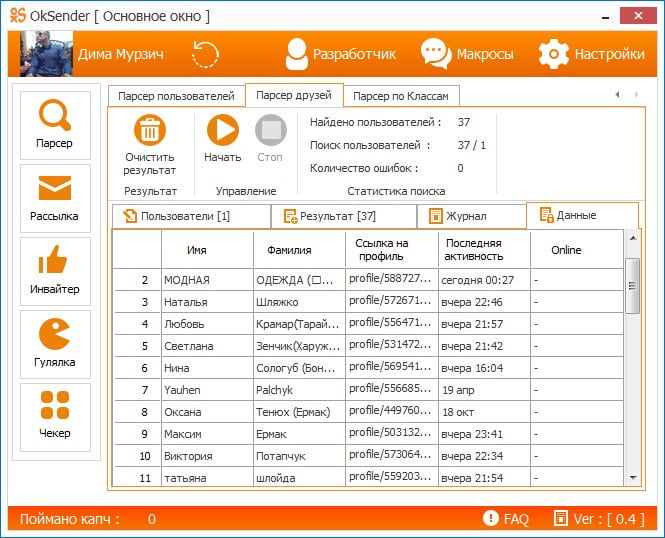The image size is (665, 538).
Task: Open the Инвайтер thumbs-up section
Action: coord(55,271)
